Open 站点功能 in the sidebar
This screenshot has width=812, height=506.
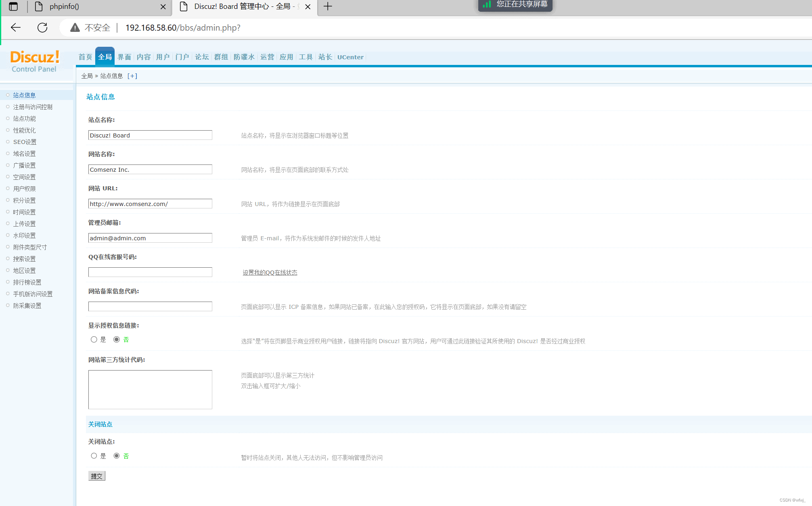click(x=24, y=119)
